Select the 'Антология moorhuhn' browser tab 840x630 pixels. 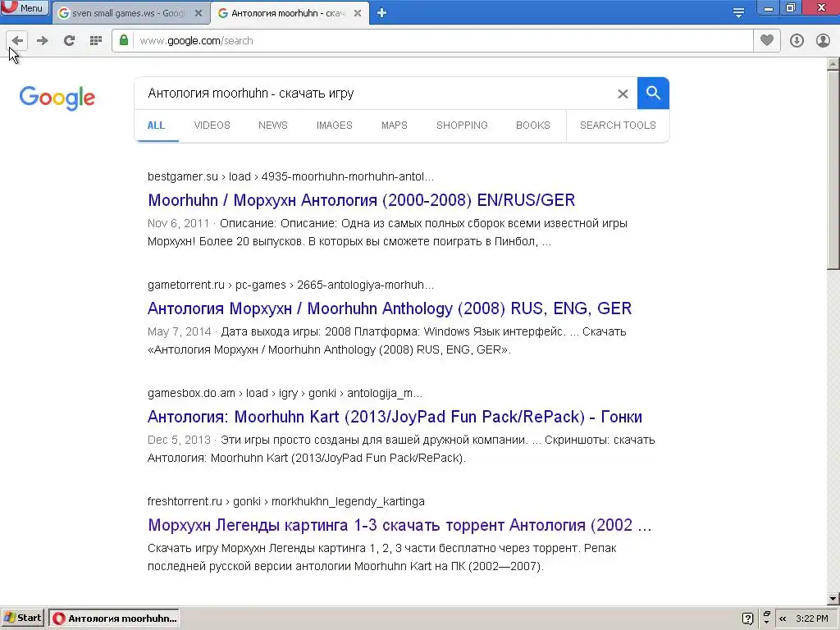[290, 13]
